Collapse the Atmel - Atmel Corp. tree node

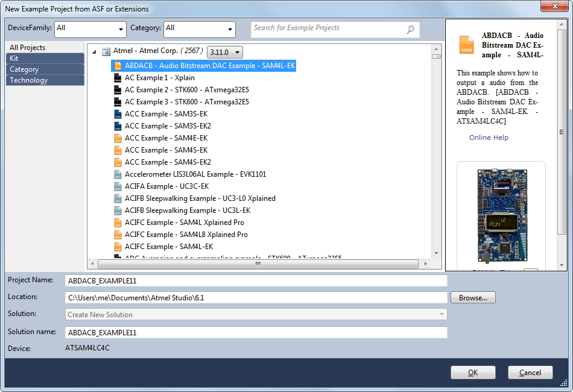[94, 52]
